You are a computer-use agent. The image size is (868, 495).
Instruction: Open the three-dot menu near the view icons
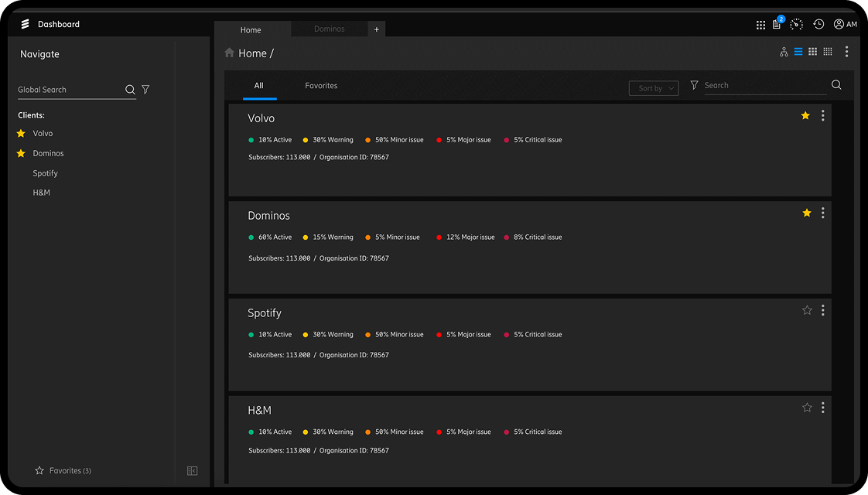846,51
